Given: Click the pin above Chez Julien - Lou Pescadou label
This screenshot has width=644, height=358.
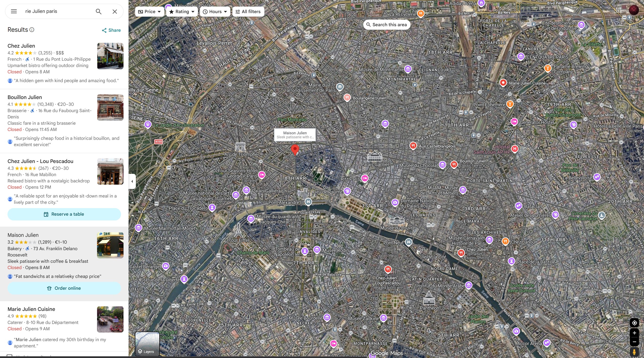Looking at the screenshot, I should point(388,269).
